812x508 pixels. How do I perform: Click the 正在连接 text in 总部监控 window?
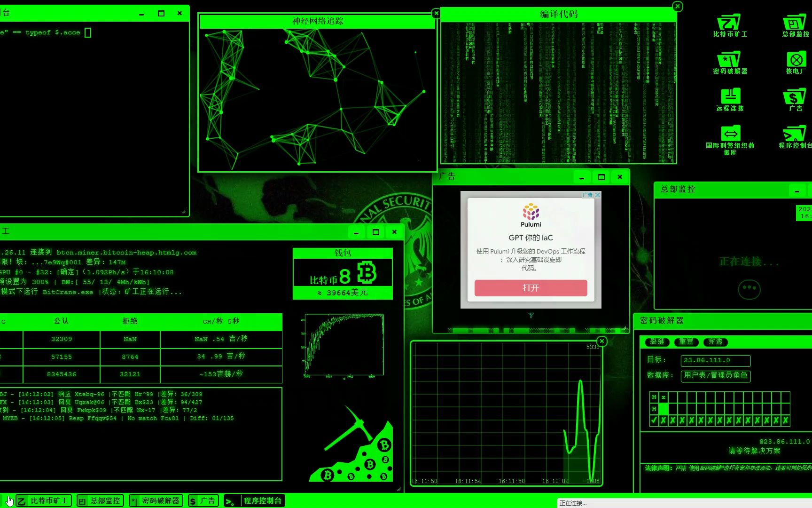(749, 262)
